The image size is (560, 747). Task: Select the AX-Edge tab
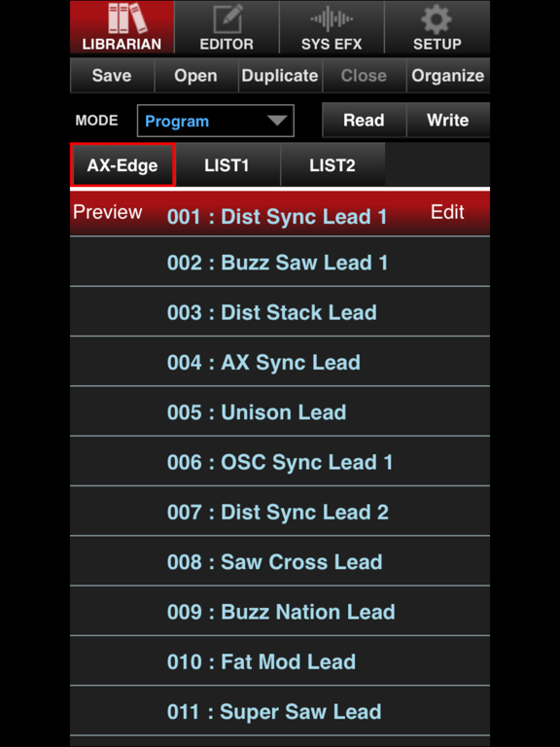coord(122,164)
